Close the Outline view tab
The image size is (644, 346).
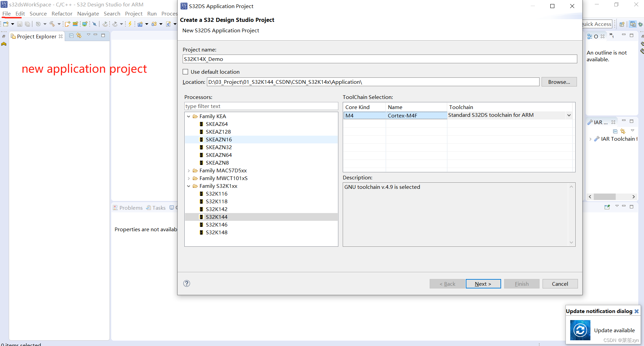[x=603, y=36]
